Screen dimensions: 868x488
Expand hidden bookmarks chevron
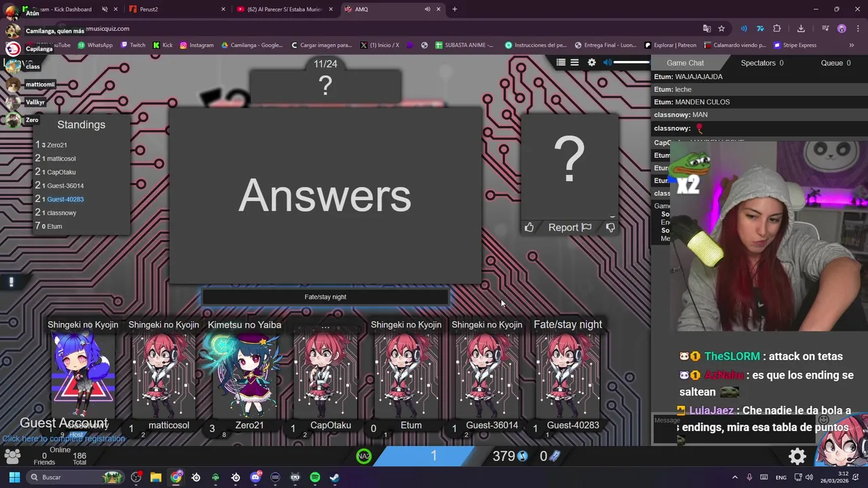coord(851,45)
